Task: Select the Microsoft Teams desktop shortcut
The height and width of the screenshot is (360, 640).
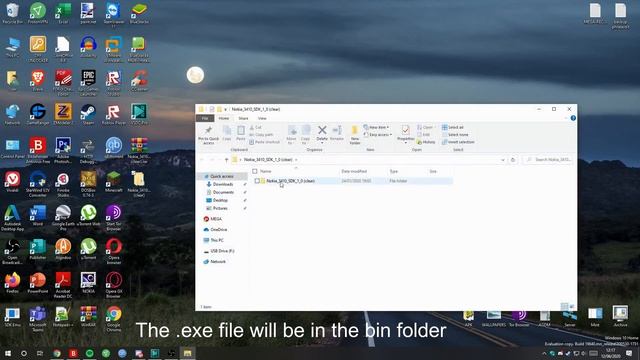Action: pos(38,319)
